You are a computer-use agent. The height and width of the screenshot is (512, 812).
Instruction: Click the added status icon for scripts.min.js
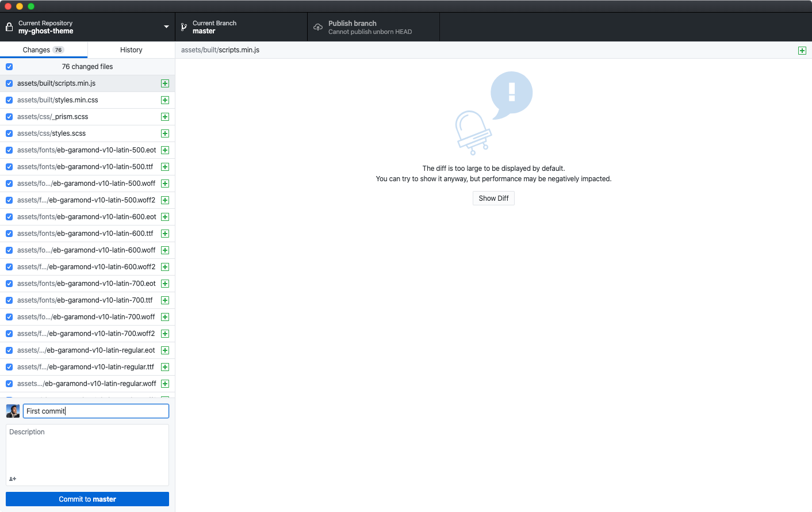[165, 83]
